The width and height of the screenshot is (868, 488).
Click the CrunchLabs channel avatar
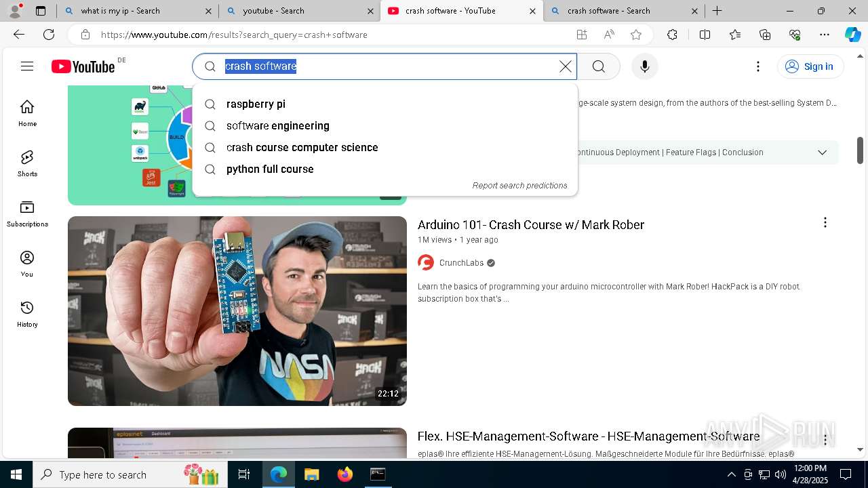pos(426,263)
